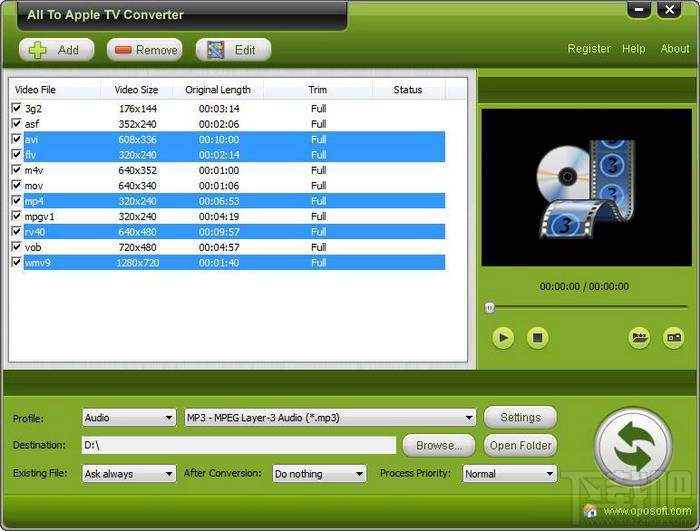
Task: Toggle the m4v file checkbox
Action: [x=17, y=170]
